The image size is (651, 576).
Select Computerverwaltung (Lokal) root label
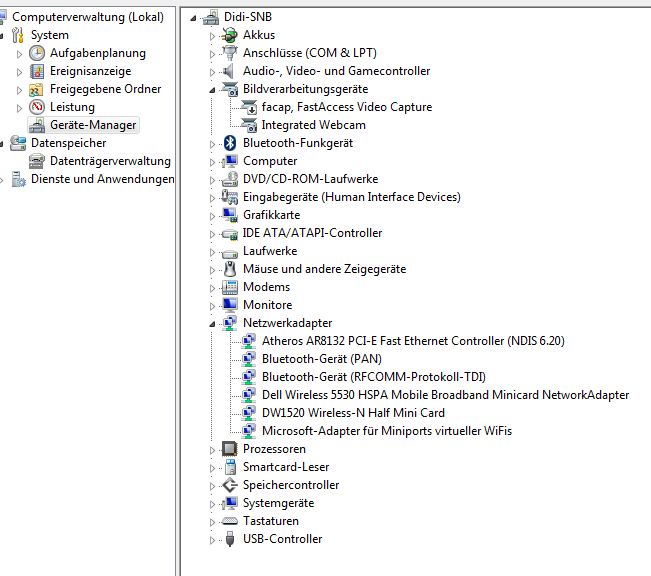(x=88, y=17)
